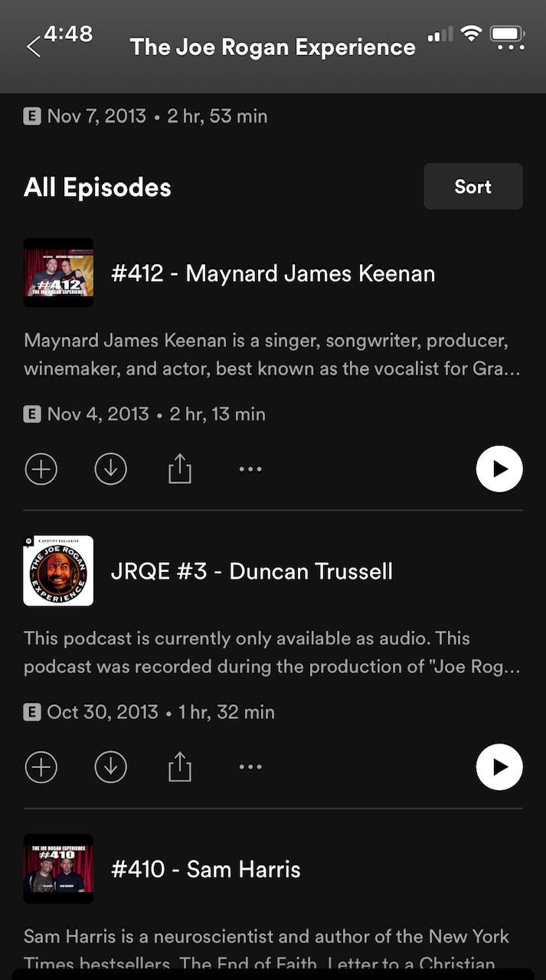Open episode #412 thumbnail artwork
546x980 pixels.
58,273
